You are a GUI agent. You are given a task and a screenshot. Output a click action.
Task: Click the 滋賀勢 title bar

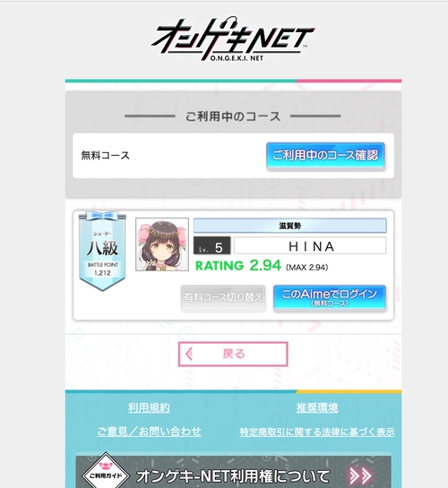click(289, 226)
